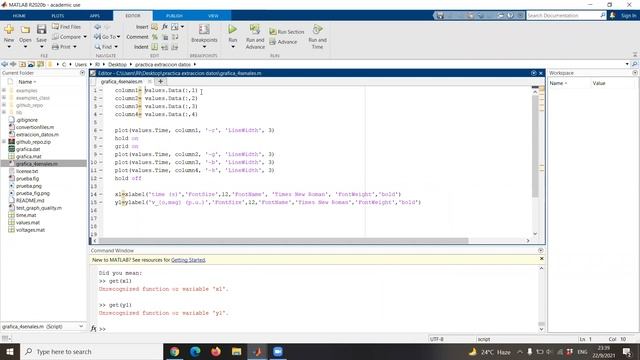Click the Insert Section icon

[154, 27]
